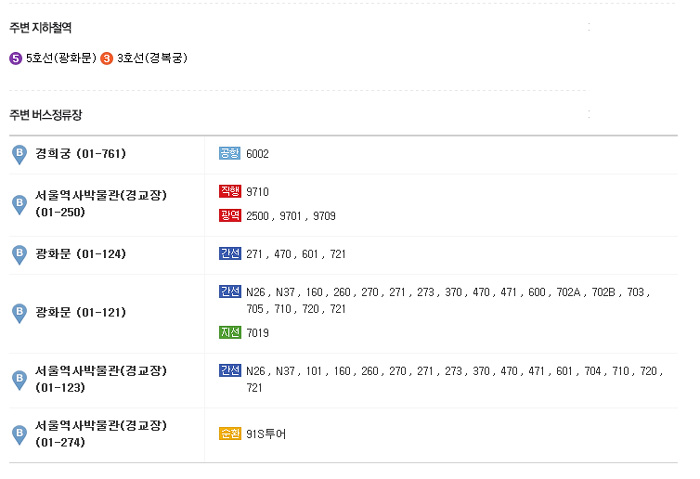Open 5호선(광화문) subway line link
Viewport: 700px width, 479px height.
(61, 58)
